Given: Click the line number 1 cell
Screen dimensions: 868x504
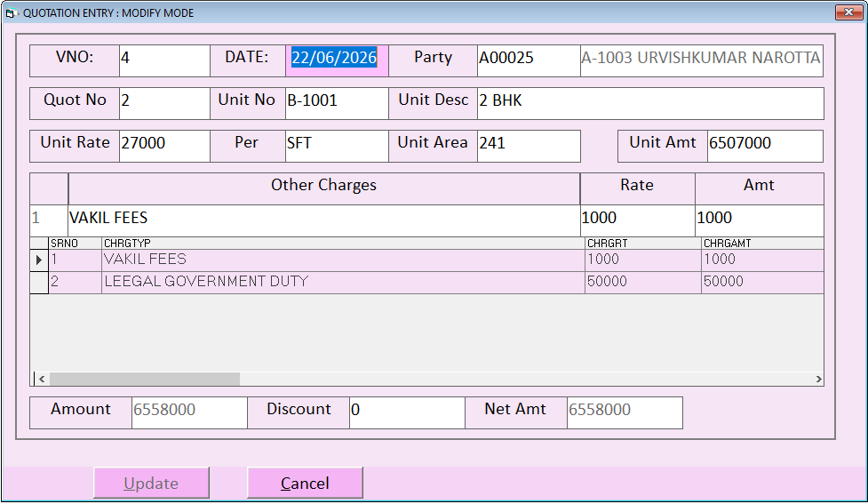Looking at the screenshot, I should click(x=49, y=220).
